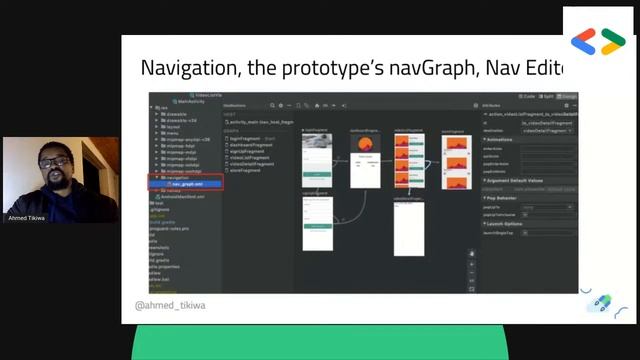Select videoListFragment in Destinations list
Screen dimensions: 640x360
tap(247, 158)
